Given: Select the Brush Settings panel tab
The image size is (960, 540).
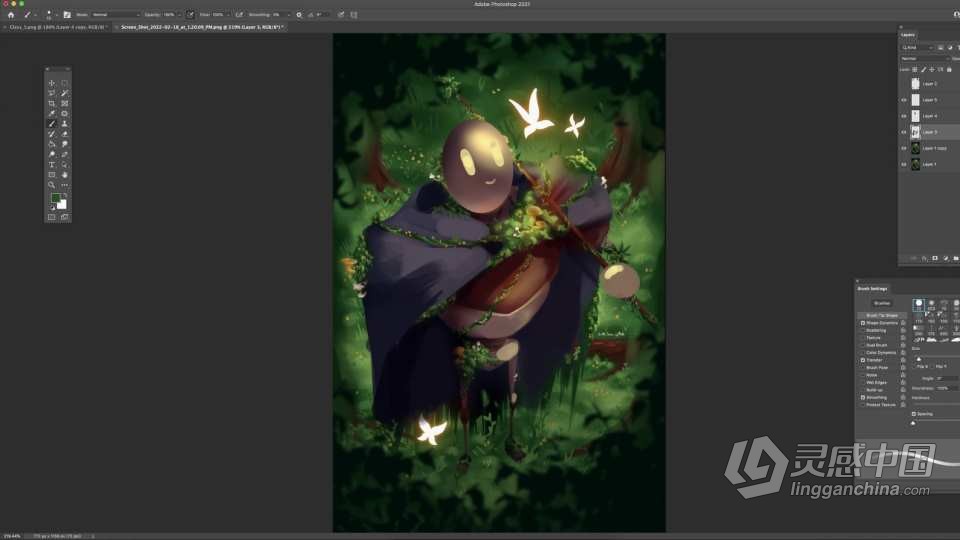Looking at the screenshot, I should click(x=872, y=288).
